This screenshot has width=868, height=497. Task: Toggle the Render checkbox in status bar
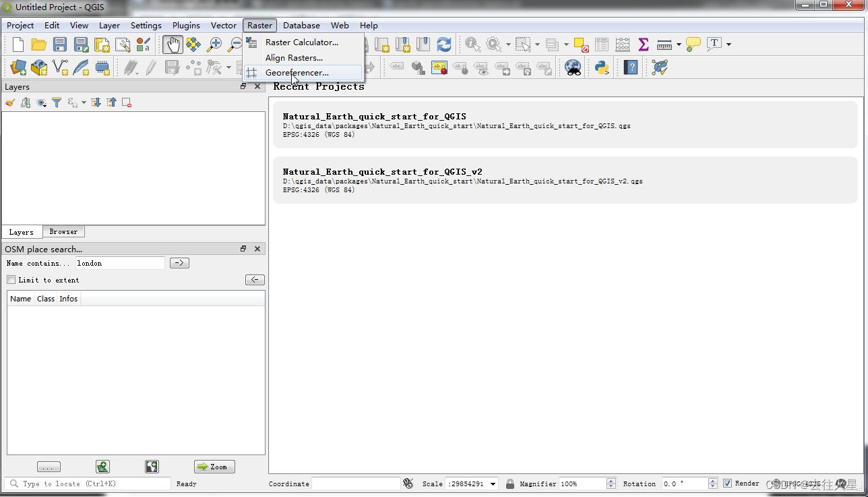coord(727,484)
